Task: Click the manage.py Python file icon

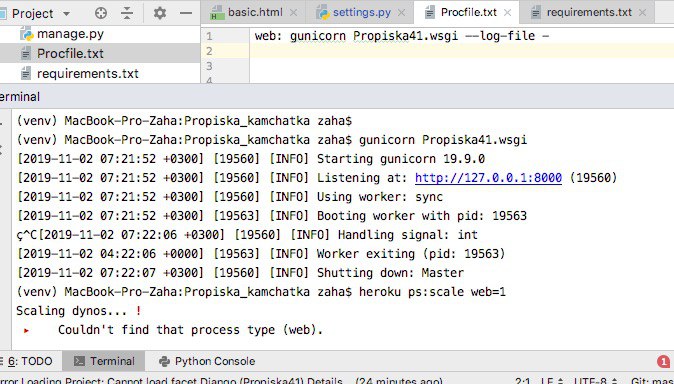Action: tap(27, 34)
